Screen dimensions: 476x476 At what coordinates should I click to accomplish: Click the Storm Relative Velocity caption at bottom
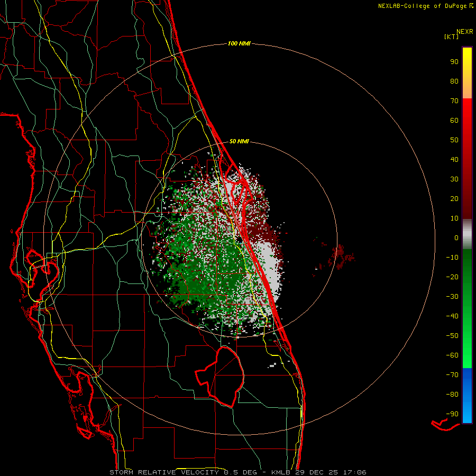coord(238,472)
